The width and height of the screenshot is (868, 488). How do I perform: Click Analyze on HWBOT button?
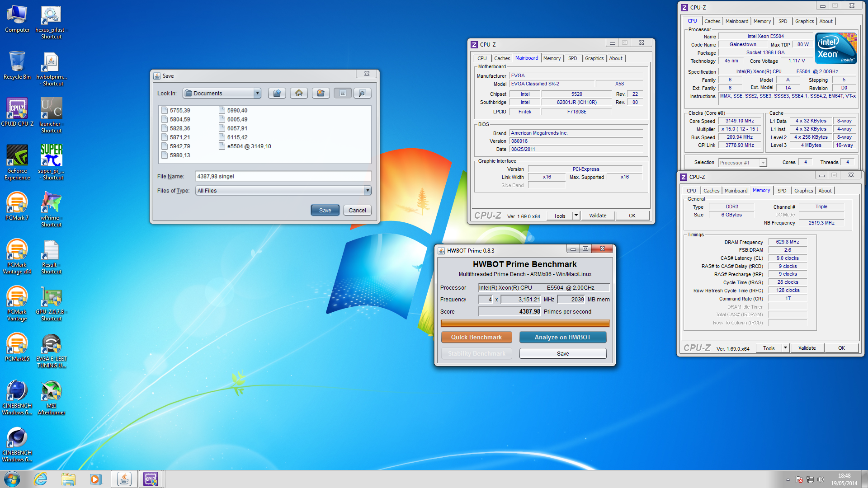click(563, 337)
